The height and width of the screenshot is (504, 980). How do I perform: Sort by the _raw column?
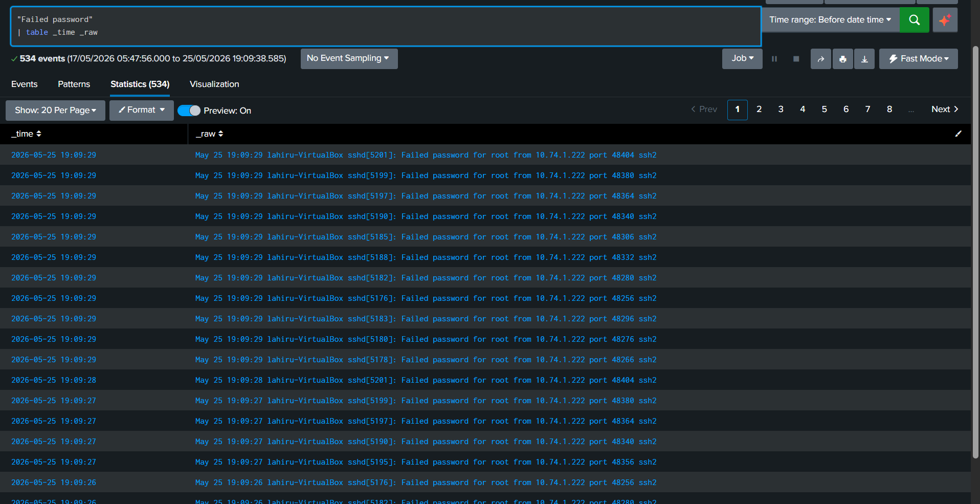point(209,134)
